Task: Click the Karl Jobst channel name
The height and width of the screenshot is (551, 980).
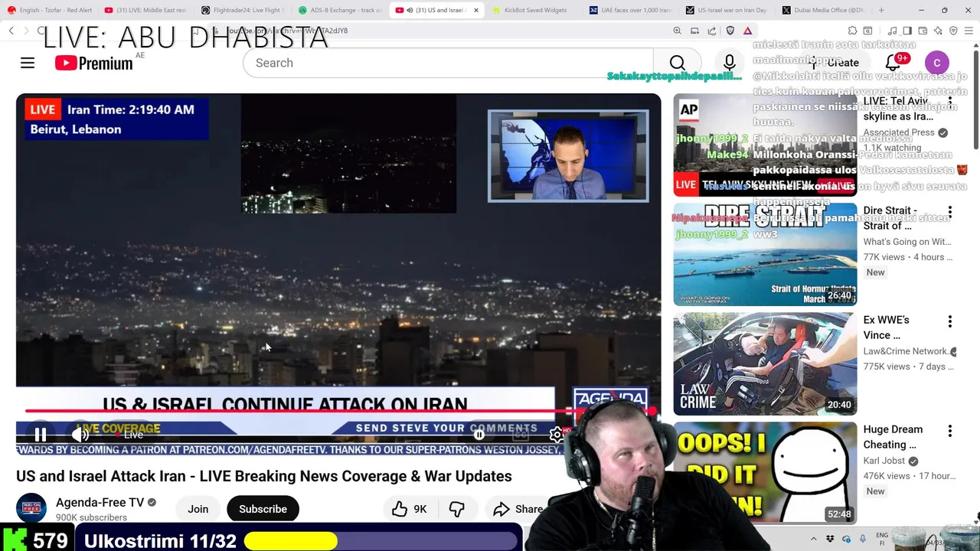Action: tap(885, 461)
